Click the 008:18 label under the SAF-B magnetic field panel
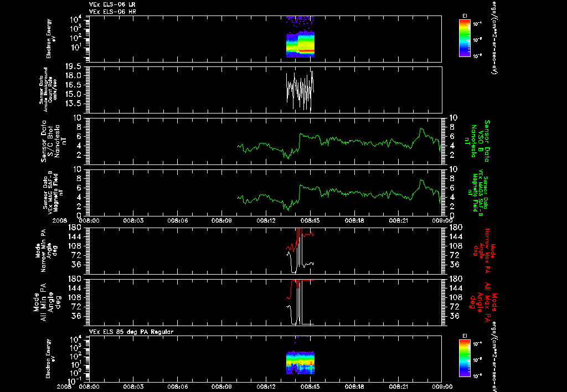 pos(354,220)
